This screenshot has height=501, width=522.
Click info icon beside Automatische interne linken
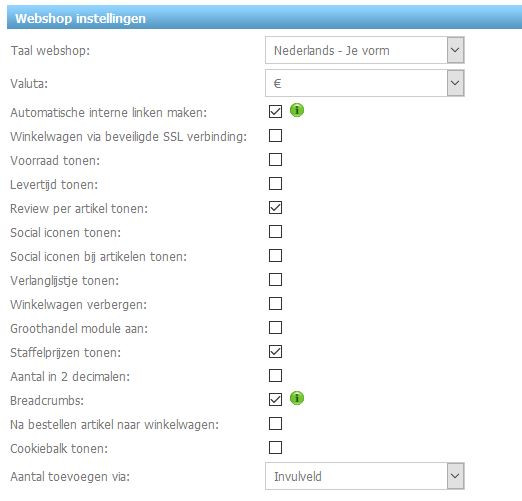pyautogui.click(x=297, y=110)
